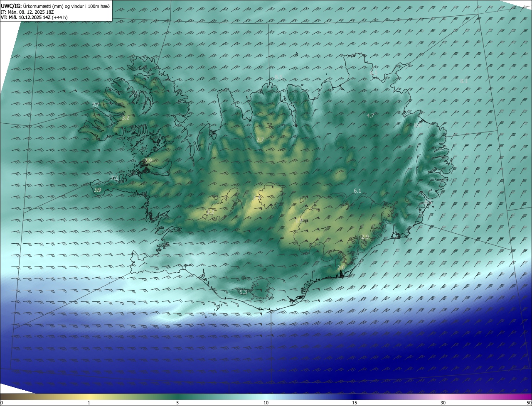
Task: Click the '1' tick on the color scale
Action: coord(89,403)
